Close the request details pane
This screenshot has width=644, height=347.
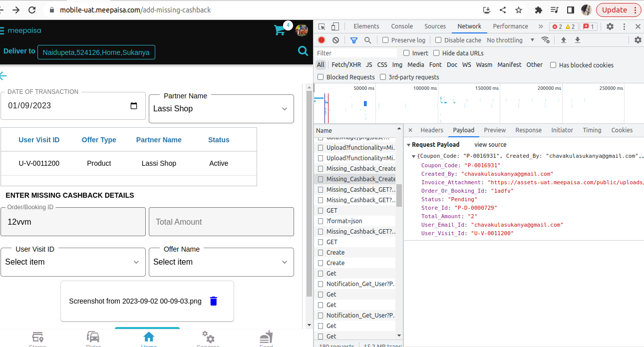(x=410, y=130)
